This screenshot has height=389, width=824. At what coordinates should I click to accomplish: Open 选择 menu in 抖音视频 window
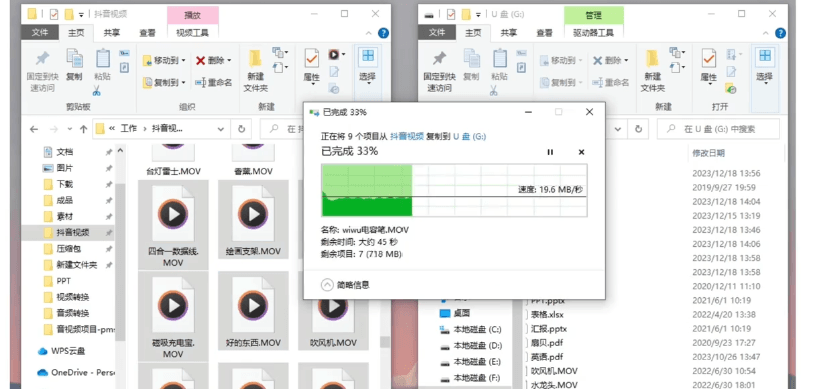tap(368, 66)
